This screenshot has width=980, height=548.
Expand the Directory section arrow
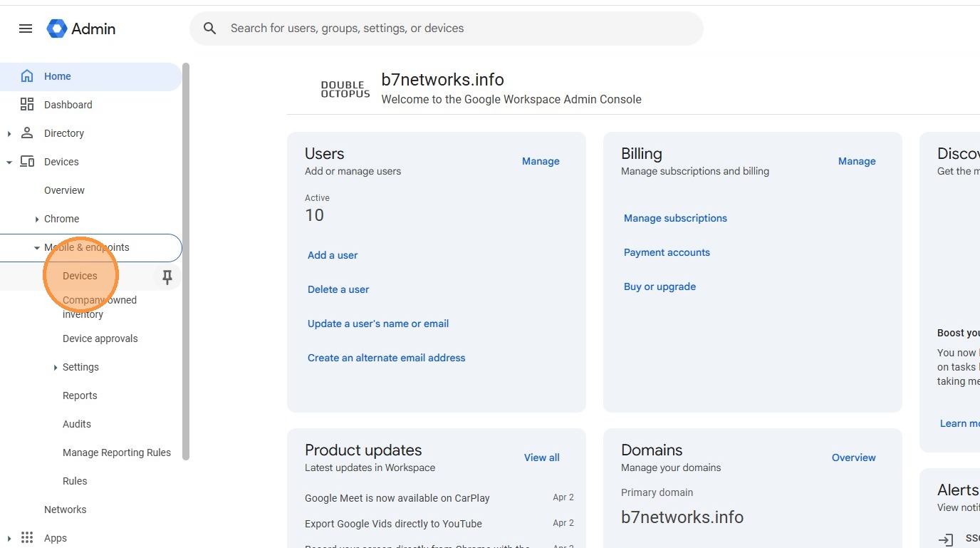[9, 133]
